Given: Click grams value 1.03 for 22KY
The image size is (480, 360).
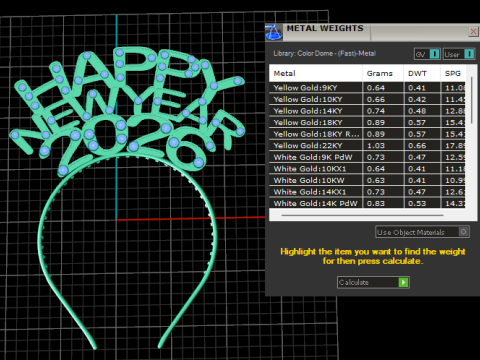Looking at the screenshot, I should pos(376,146).
